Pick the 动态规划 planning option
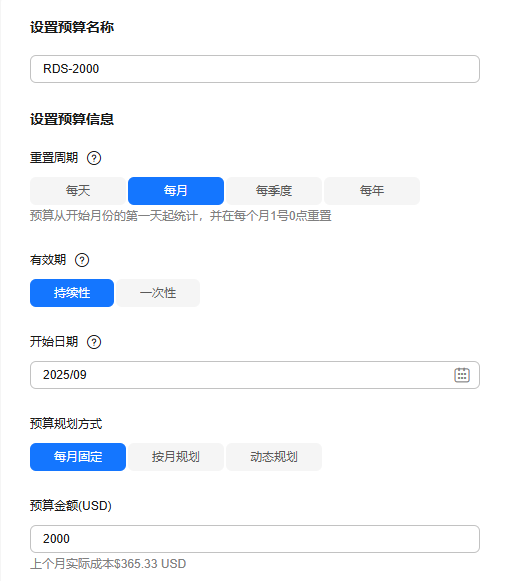The image size is (507, 581). pos(274,457)
